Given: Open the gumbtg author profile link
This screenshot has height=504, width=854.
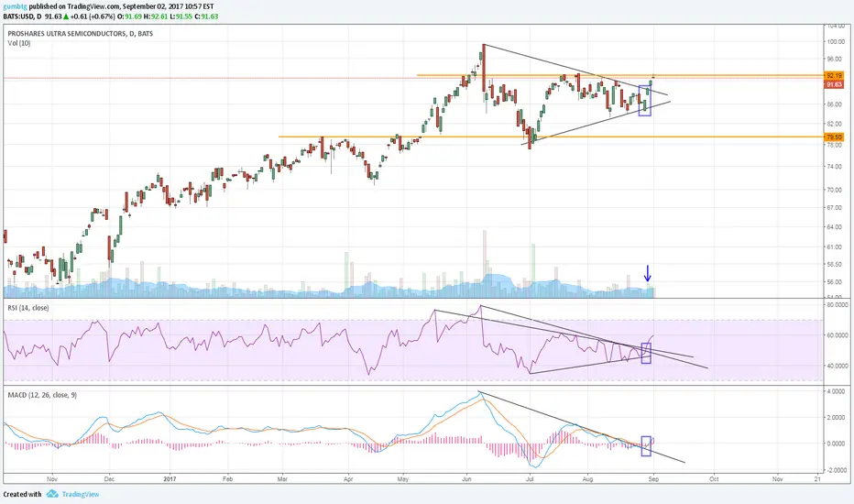Looking at the screenshot, I should [x=15, y=6].
